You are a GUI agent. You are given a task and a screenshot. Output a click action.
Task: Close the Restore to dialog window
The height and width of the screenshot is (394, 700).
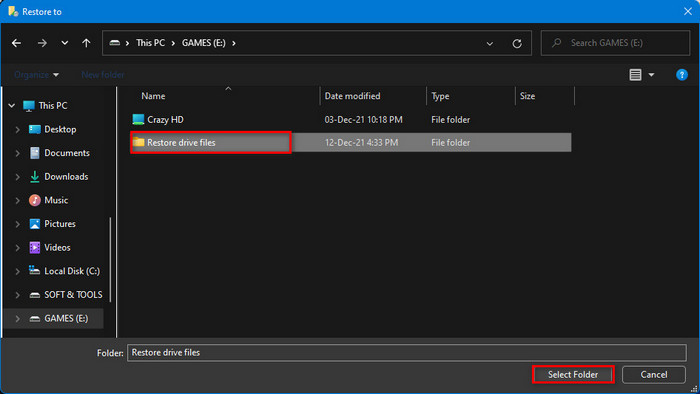coord(688,12)
